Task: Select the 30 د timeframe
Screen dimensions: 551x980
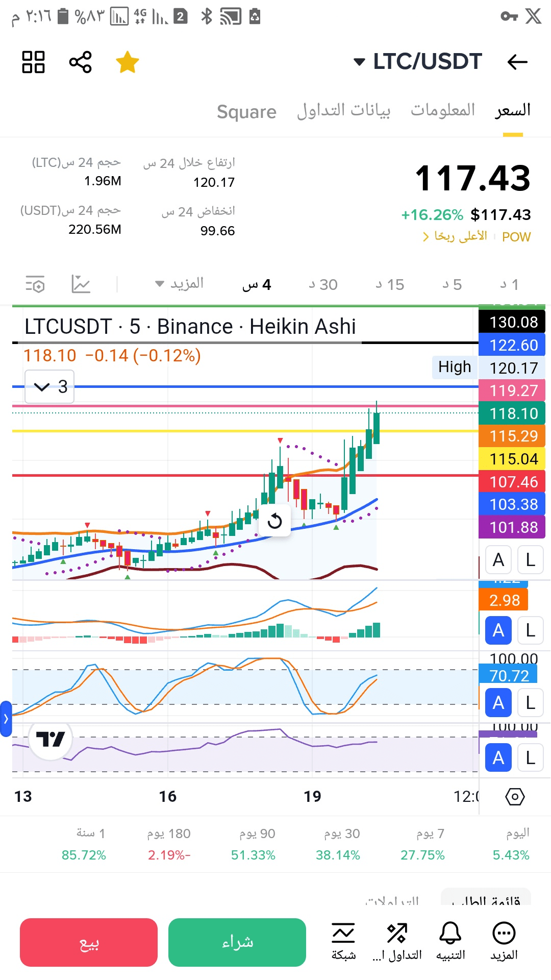Action: [323, 284]
